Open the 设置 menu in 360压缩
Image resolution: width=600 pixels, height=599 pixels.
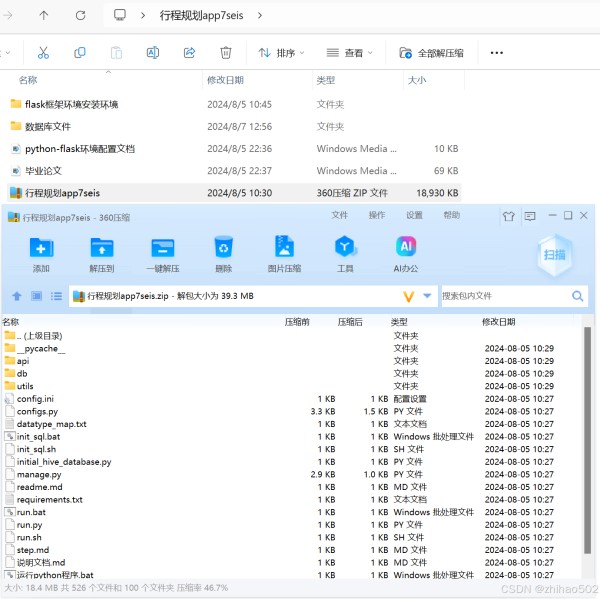(x=414, y=215)
